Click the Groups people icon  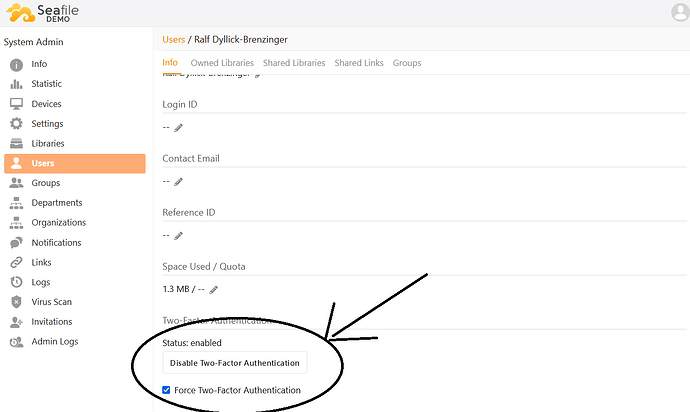point(16,183)
